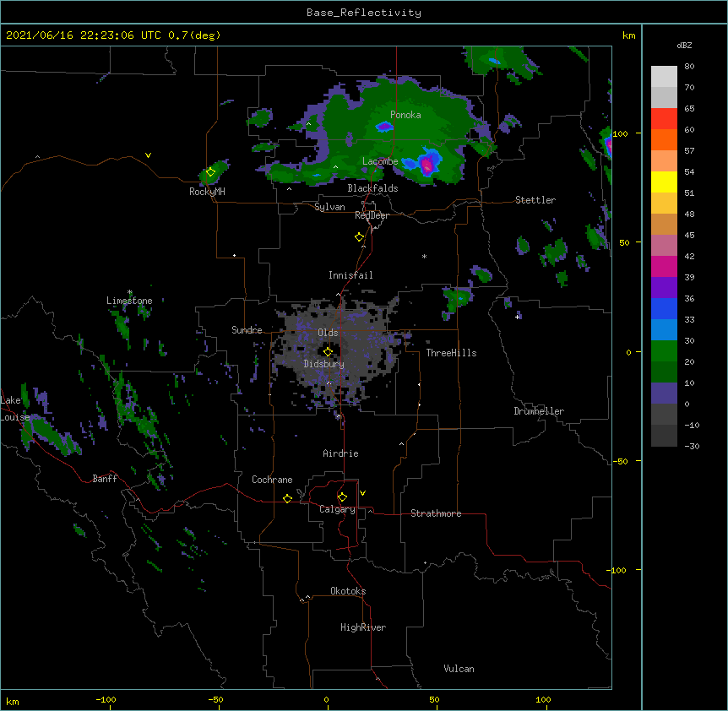The image size is (728, 711).
Task: Click the yellow diamond marker beside RockyMH
Action: (x=210, y=172)
